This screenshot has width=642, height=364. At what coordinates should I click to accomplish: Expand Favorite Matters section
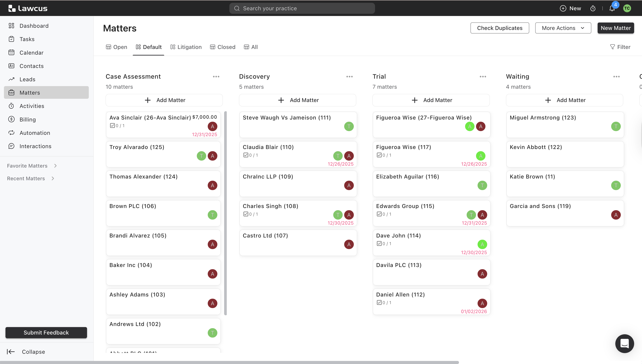(55, 166)
